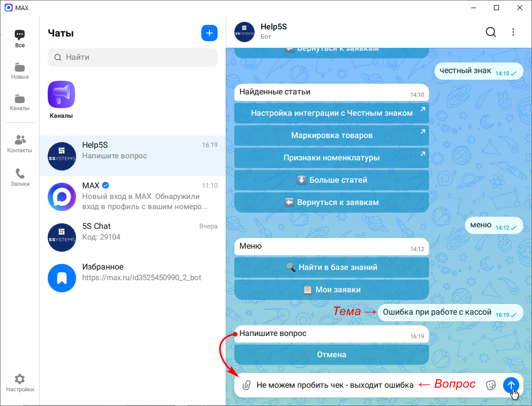
Task: Click the 'Отмена' button
Action: 332,354
